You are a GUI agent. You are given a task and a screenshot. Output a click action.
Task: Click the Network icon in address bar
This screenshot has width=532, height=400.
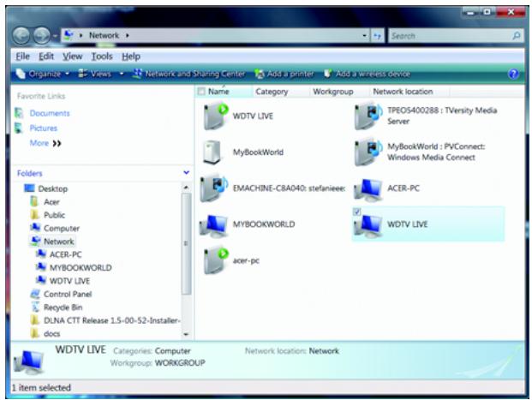pyautogui.click(x=69, y=35)
